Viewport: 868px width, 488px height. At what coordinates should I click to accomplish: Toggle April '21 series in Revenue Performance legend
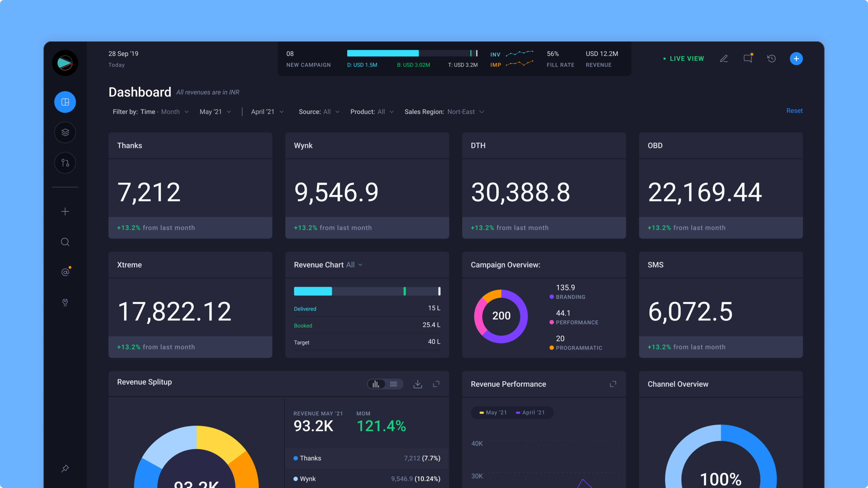[530, 412]
